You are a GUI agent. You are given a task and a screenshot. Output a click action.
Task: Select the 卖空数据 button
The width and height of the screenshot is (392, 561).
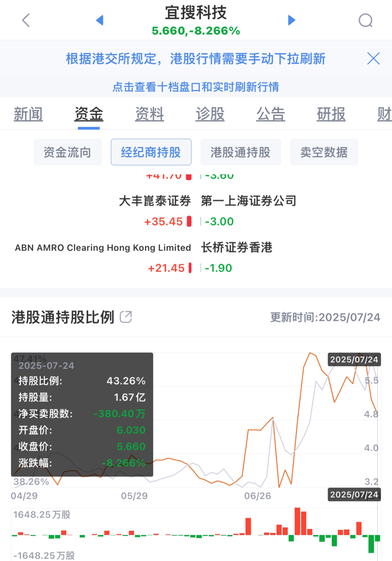(x=324, y=152)
